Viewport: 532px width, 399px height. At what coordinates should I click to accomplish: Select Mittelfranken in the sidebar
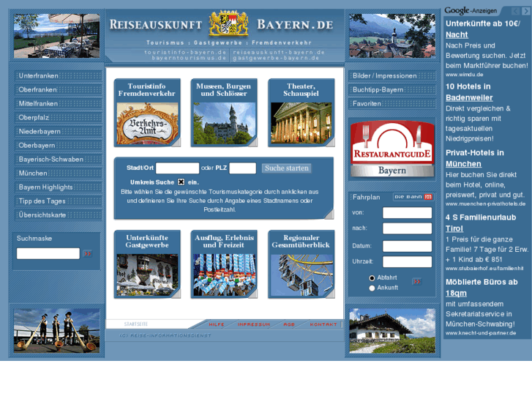58,103
